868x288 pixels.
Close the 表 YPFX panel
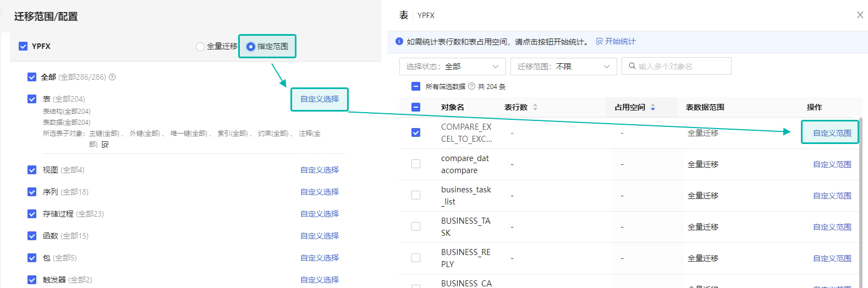tap(860, 15)
